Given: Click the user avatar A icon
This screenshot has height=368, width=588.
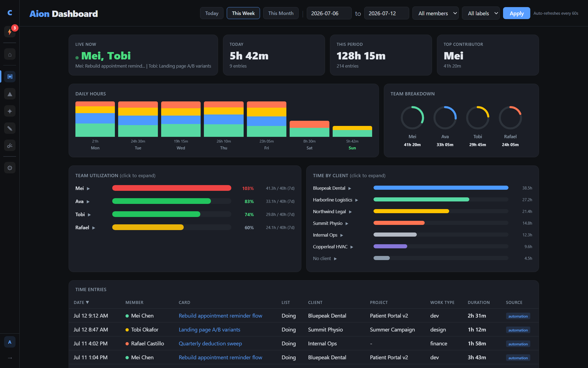Looking at the screenshot, I should click(x=10, y=342).
